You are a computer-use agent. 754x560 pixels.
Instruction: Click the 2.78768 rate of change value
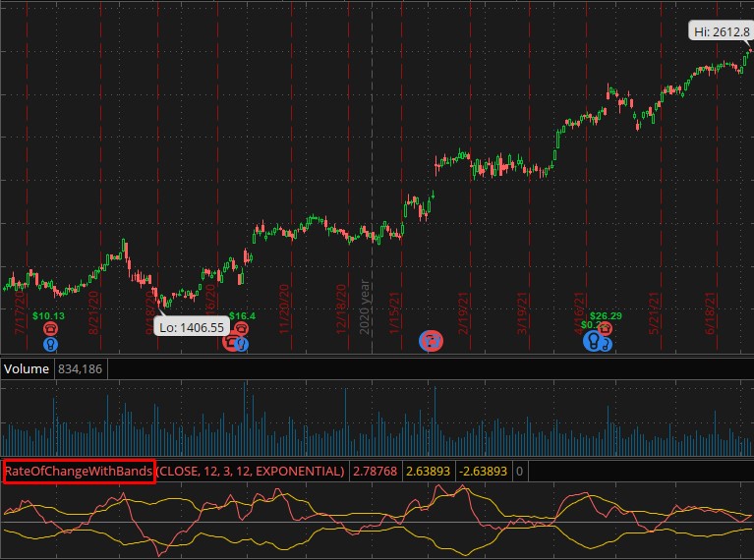376,472
